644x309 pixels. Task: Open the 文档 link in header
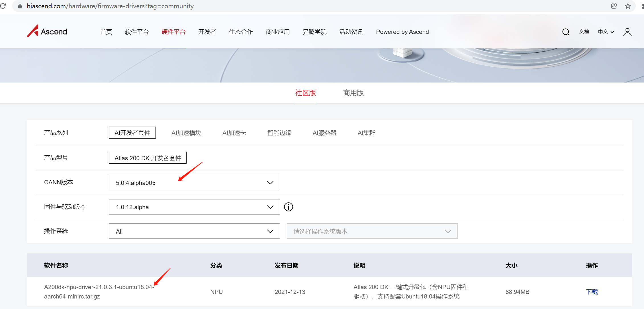tap(584, 32)
